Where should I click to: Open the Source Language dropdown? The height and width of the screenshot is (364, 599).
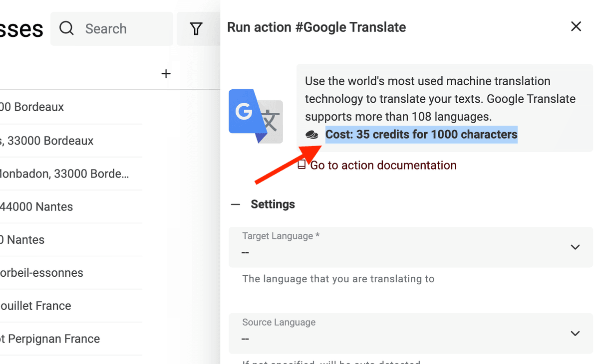pos(411,334)
